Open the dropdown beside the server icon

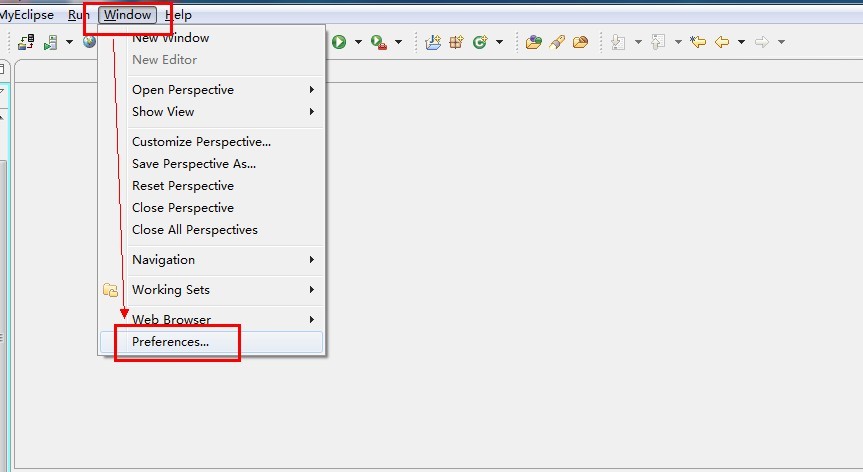click(69, 42)
